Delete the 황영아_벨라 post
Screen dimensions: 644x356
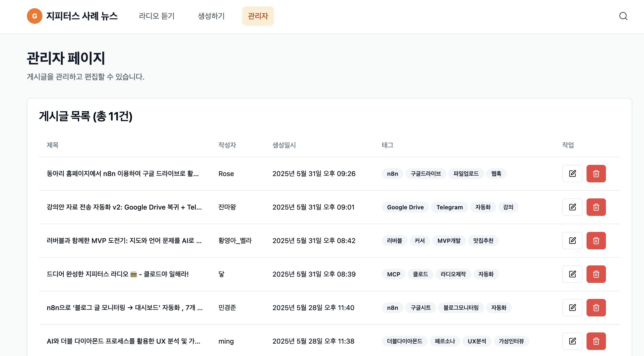tap(596, 241)
